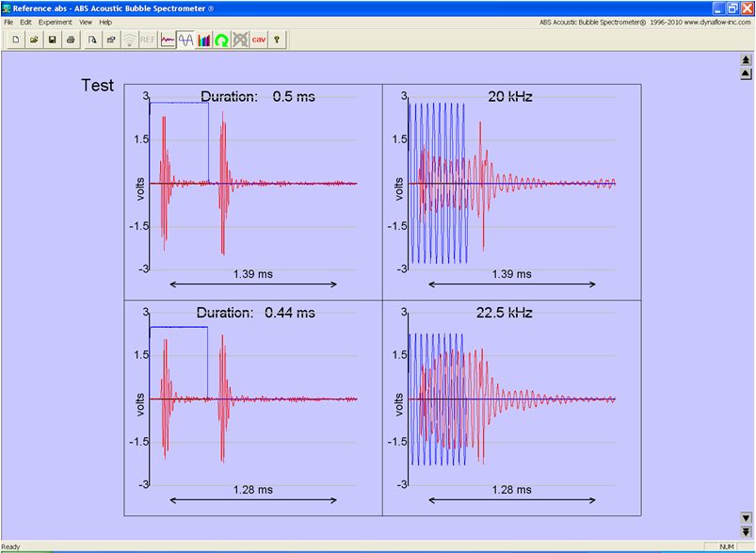The height and width of the screenshot is (553, 756).
Task: Click the 'Duration: 0.5 ms' plot title
Action: (x=258, y=96)
